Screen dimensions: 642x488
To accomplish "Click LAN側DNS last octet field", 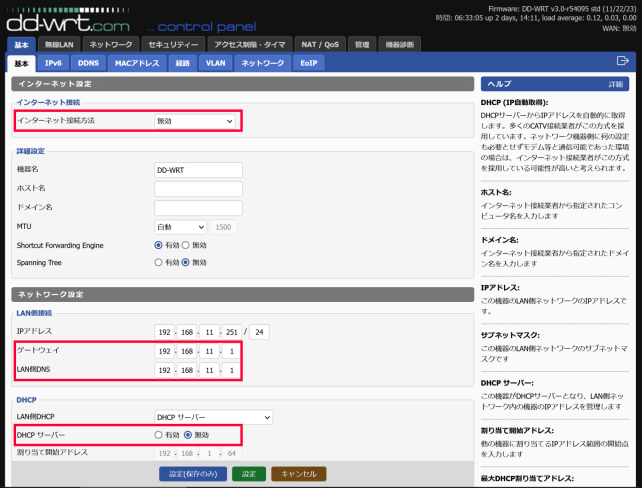I will 231,370.
